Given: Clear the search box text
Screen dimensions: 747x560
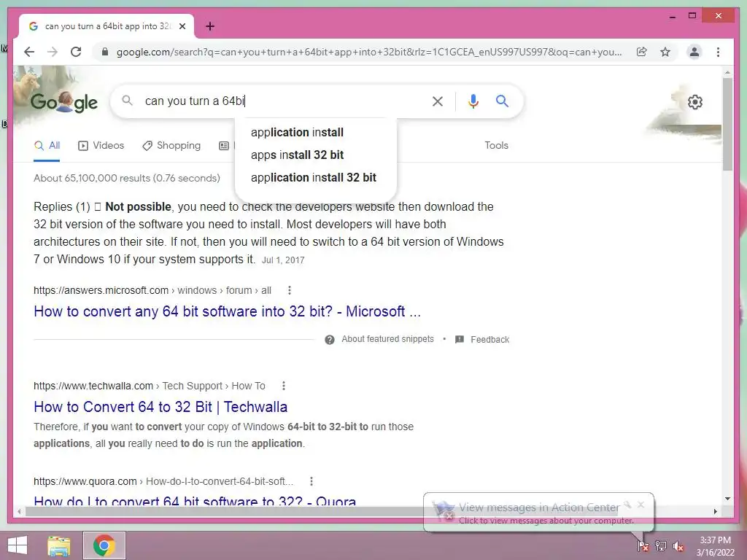Looking at the screenshot, I should click(438, 101).
